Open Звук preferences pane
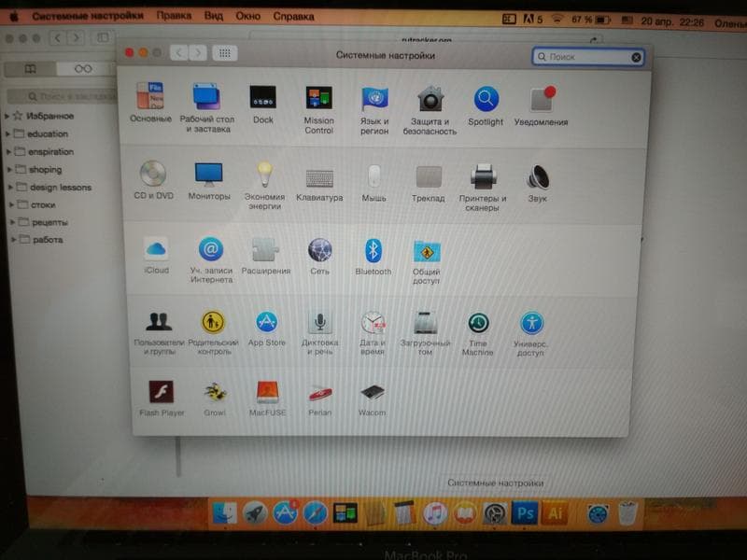Viewport: 747px width, 560px height. click(x=538, y=183)
